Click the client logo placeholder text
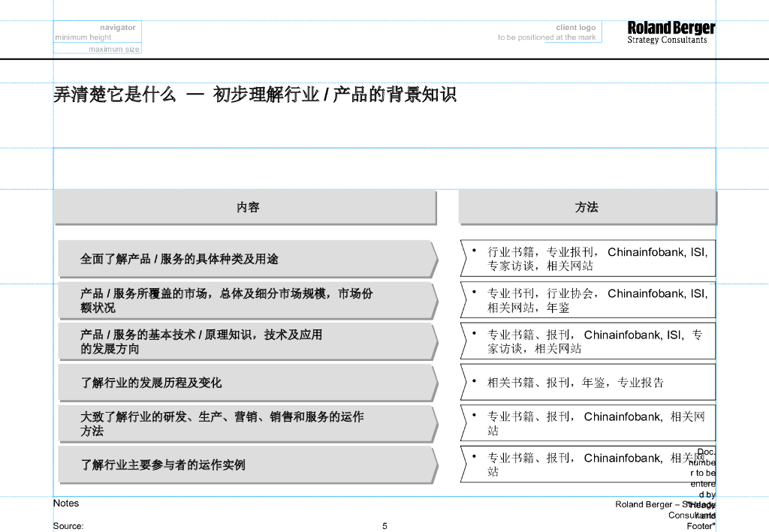The image size is (769, 532). (x=575, y=28)
